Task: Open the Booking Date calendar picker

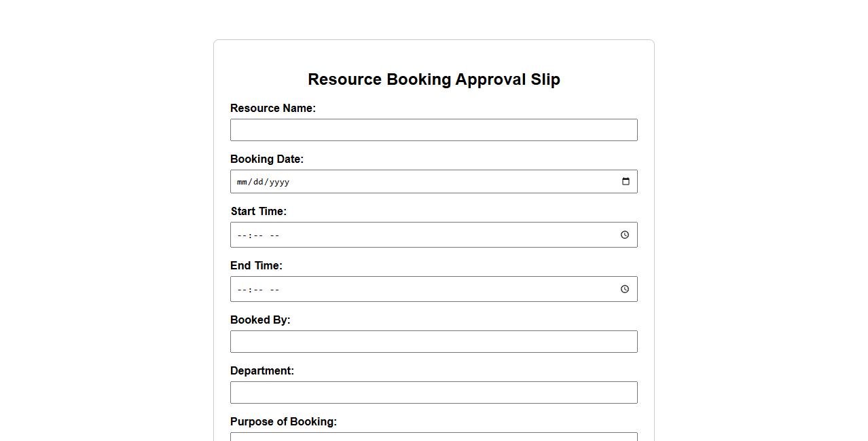Action: [626, 181]
